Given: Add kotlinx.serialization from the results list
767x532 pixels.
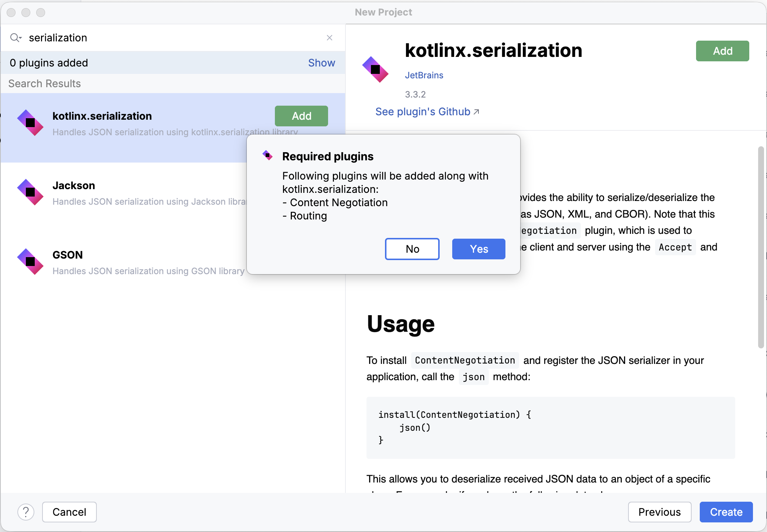Looking at the screenshot, I should click(301, 116).
